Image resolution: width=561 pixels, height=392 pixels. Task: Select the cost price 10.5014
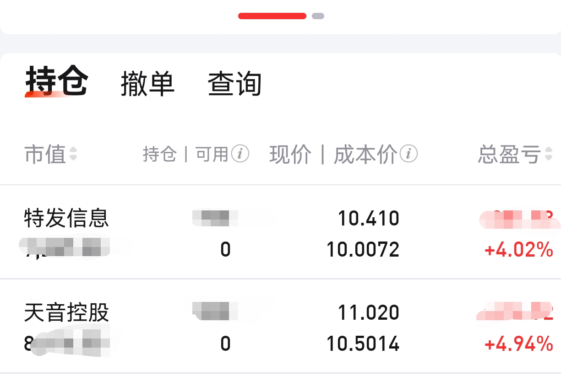(x=363, y=344)
